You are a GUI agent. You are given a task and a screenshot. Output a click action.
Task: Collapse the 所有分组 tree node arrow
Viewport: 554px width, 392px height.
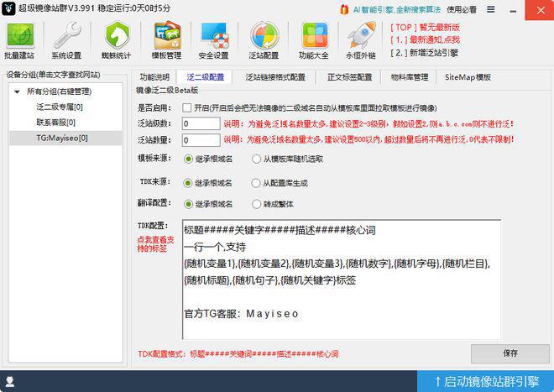[x=18, y=91]
